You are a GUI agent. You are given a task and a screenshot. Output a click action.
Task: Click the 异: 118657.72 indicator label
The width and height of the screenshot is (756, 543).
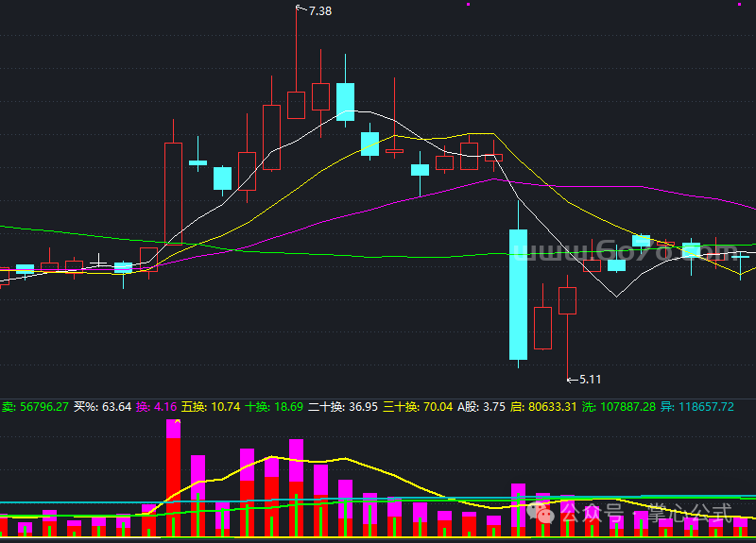[697, 407]
